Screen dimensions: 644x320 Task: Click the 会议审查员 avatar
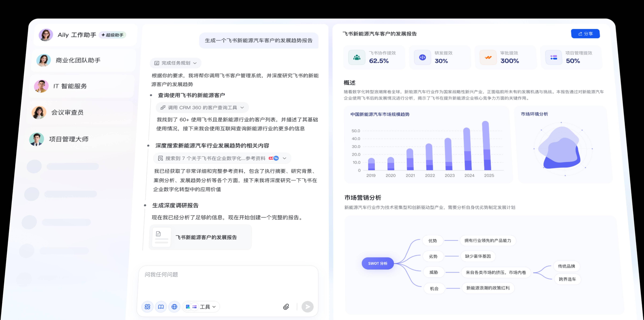(39, 112)
